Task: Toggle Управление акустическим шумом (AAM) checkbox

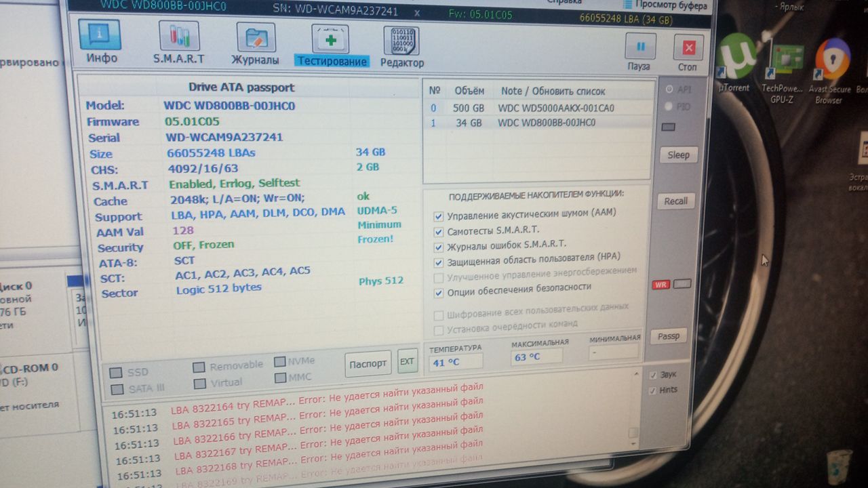Action: (439, 216)
